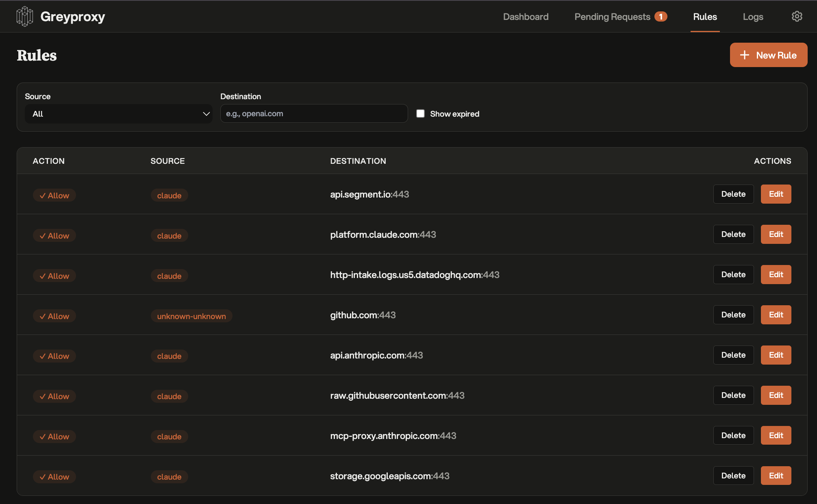This screenshot has width=817, height=504.
Task: Click claude source tag for platform.claude.com
Action: point(169,236)
